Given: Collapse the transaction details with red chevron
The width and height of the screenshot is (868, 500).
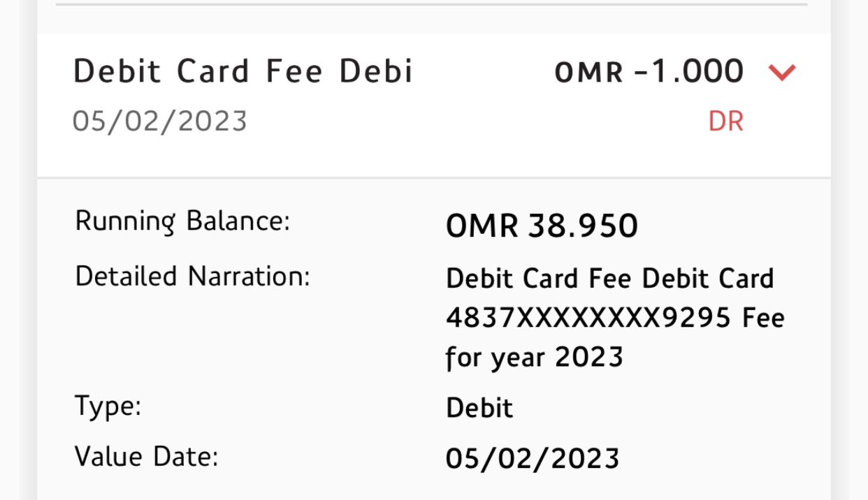Looking at the screenshot, I should click(781, 72).
